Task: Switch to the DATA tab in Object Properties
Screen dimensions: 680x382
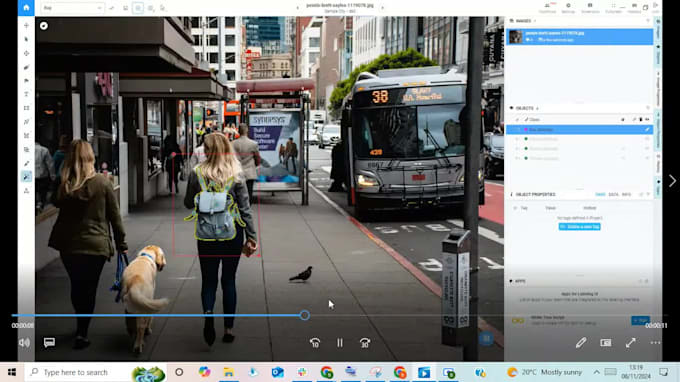Action: (x=613, y=194)
